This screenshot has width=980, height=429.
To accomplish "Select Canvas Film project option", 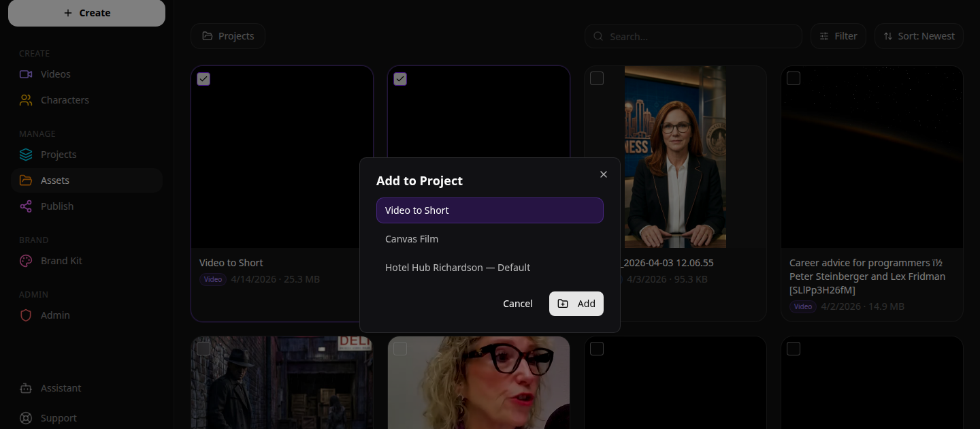I will pyautogui.click(x=490, y=239).
